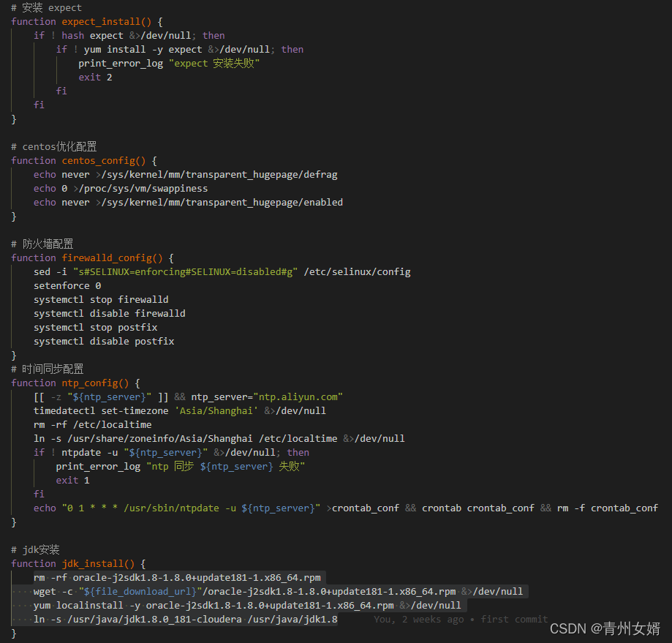Screen dimensions: 672x643
Task: Click the function name ntp_config()
Action: tap(95, 383)
